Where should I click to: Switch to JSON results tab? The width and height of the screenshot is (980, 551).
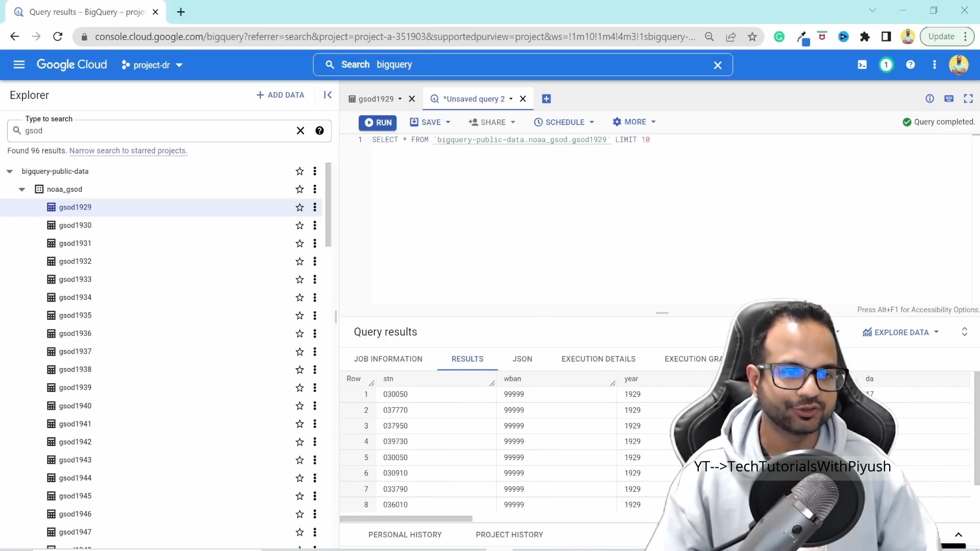522,359
